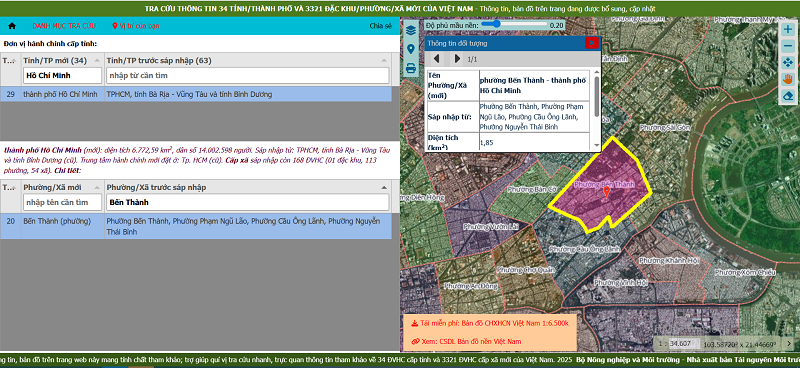The height and width of the screenshot is (368, 800).
Task: Sort Tỉnh/TP trước sáp nhập column
Action: click(x=384, y=61)
